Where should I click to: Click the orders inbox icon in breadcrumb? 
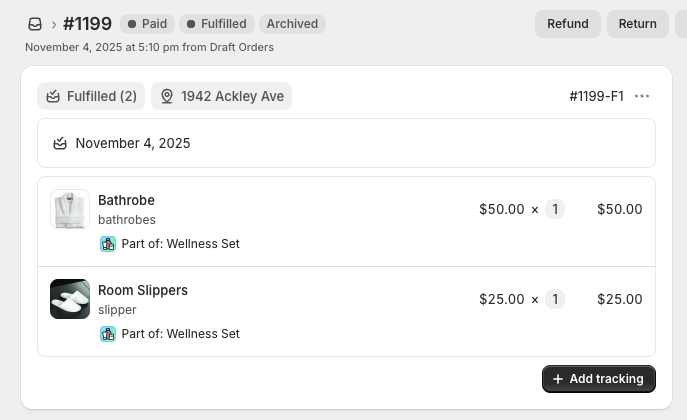point(35,24)
